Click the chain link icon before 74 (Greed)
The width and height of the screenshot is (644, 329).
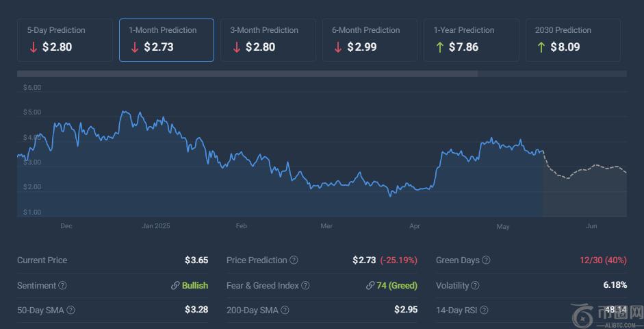[370, 286]
